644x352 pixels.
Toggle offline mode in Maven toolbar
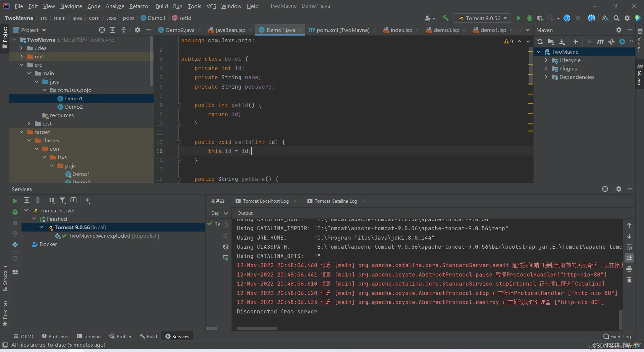point(611,42)
